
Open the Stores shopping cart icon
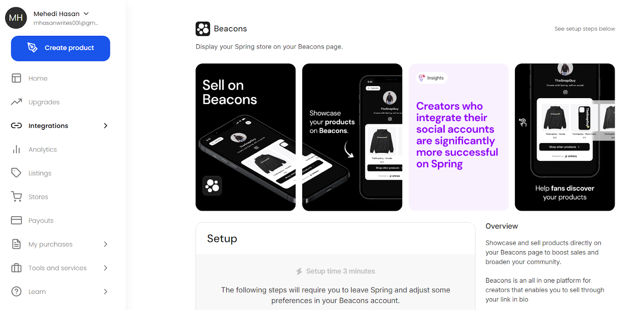coord(16,197)
